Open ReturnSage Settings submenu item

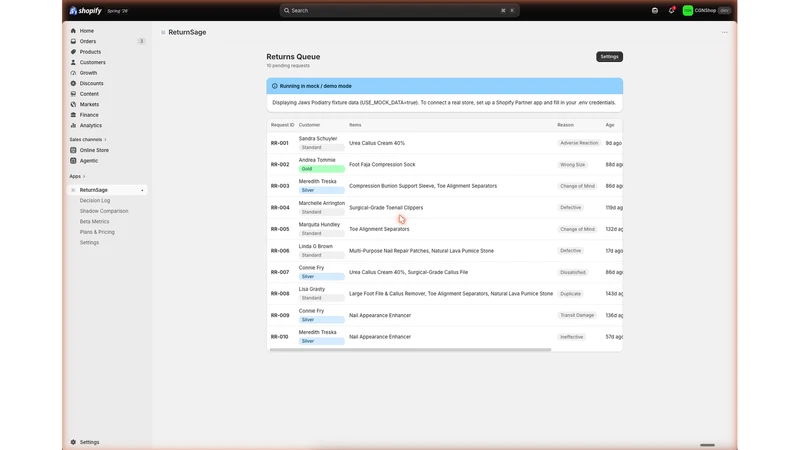point(89,242)
